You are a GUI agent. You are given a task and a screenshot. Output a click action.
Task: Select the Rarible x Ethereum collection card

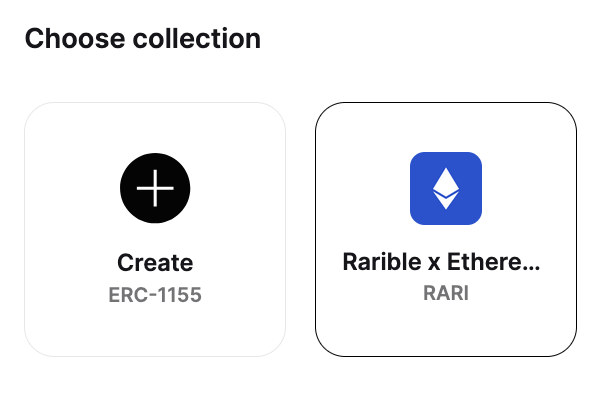point(446,230)
